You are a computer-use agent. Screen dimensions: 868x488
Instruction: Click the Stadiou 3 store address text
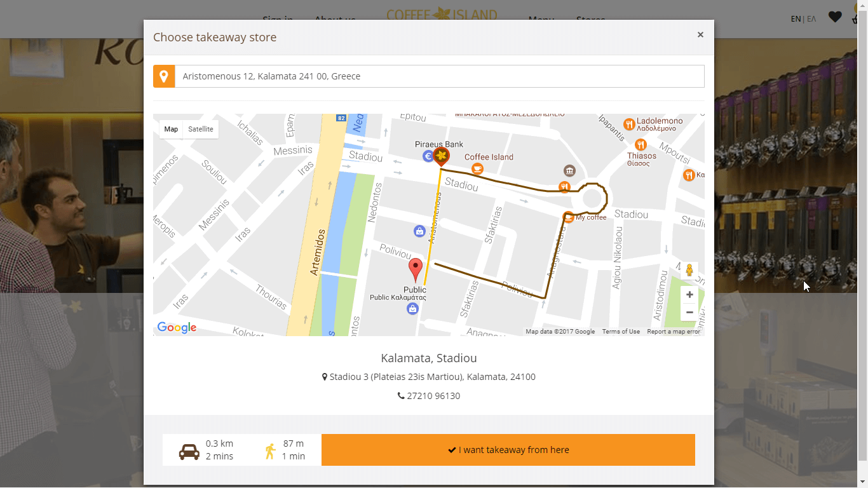click(x=432, y=377)
